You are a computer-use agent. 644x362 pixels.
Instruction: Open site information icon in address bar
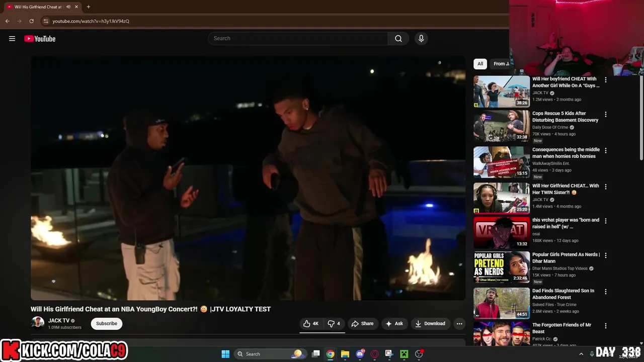[x=46, y=21]
